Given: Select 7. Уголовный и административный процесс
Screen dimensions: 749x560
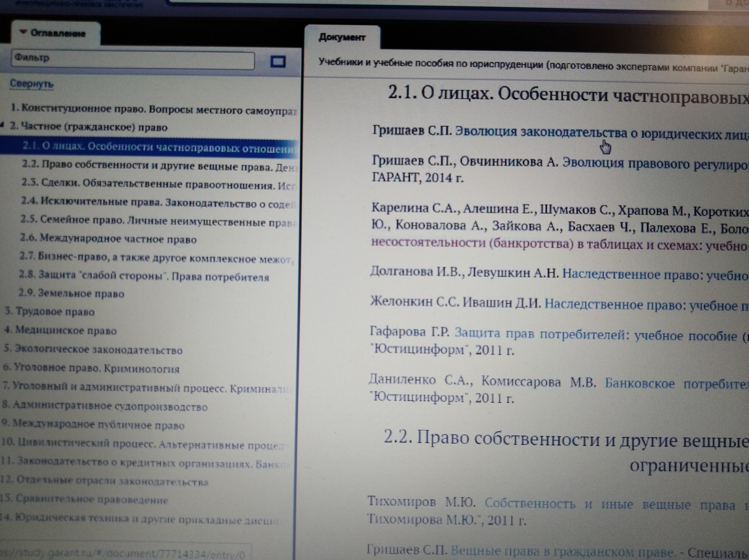Looking at the screenshot, I should pyautogui.click(x=147, y=387).
